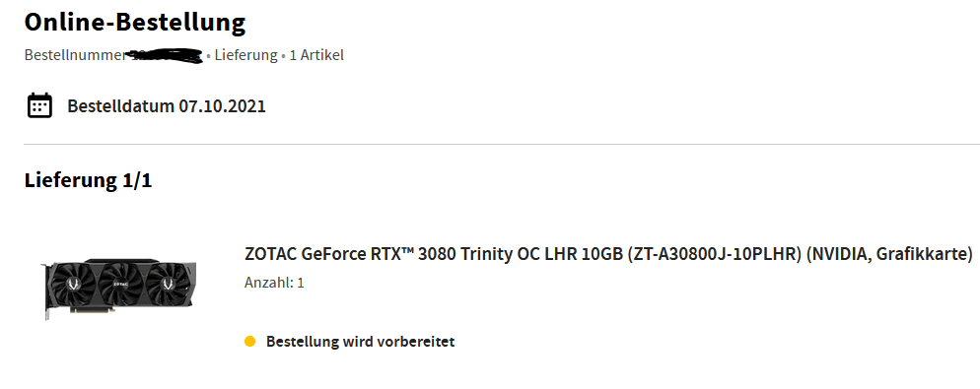Click the "Bestellung wird vorbereitet" status text
The height and width of the screenshot is (389, 980).
(360, 342)
